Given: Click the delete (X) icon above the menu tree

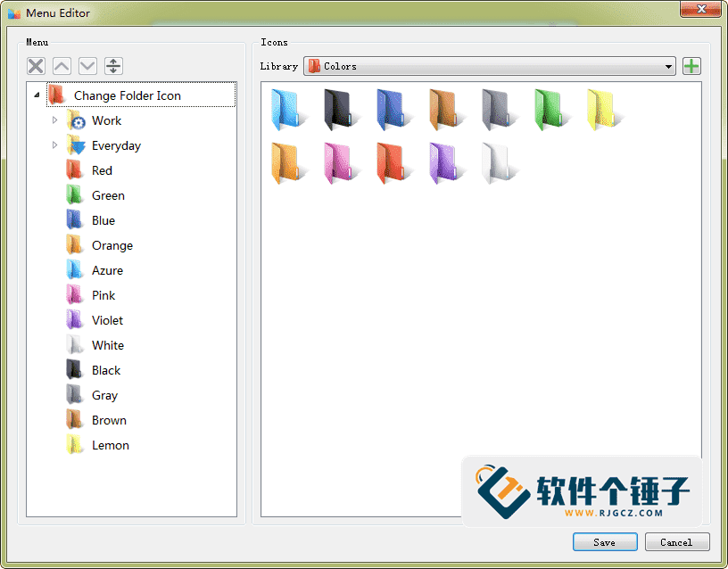Looking at the screenshot, I should (x=36, y=65).
